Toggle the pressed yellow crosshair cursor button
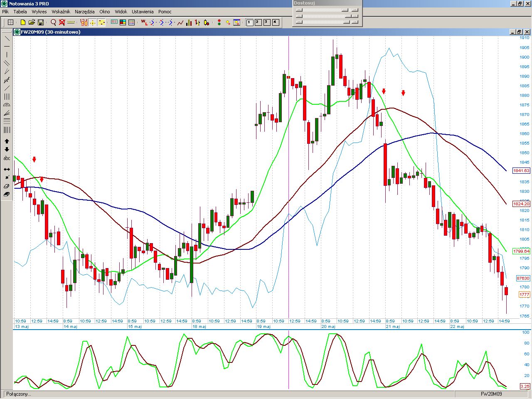This screenshot has width=532, height=399. (93, 22)
